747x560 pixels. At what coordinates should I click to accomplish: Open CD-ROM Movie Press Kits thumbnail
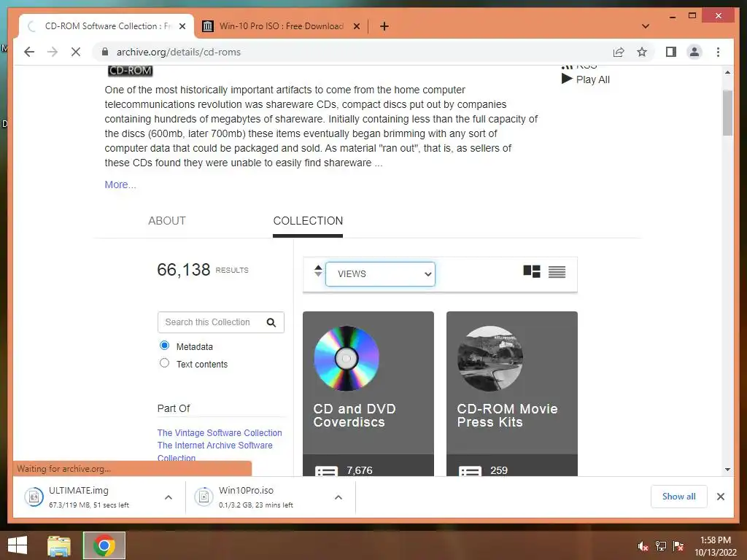[x=490, y=358]
